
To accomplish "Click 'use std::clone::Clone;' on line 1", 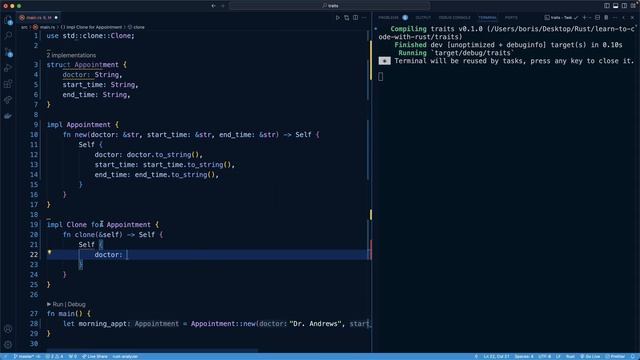I will tap(90, 36).
